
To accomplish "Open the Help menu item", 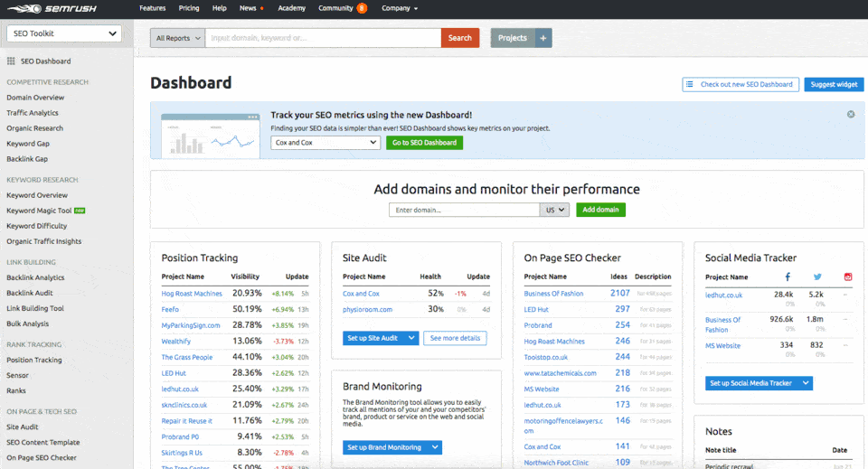I will 219,8.
